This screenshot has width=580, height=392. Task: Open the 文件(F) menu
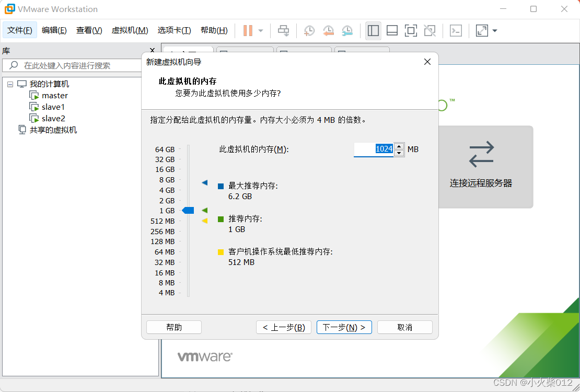point(20,30)
